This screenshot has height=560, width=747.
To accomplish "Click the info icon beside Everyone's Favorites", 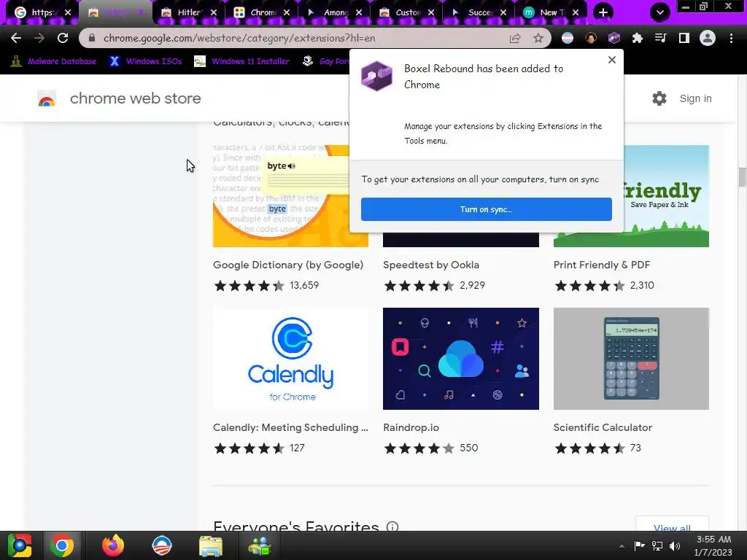I will click(x=392, y=526).
